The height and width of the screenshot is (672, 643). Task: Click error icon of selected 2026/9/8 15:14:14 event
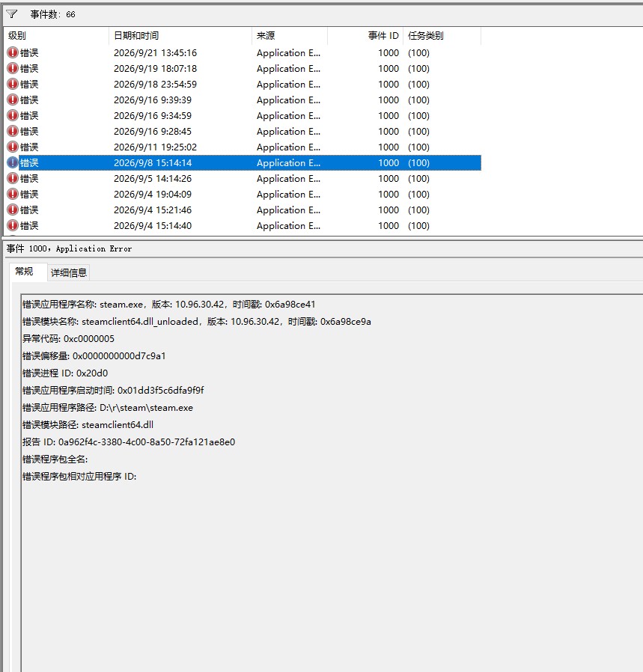[13, 163]
